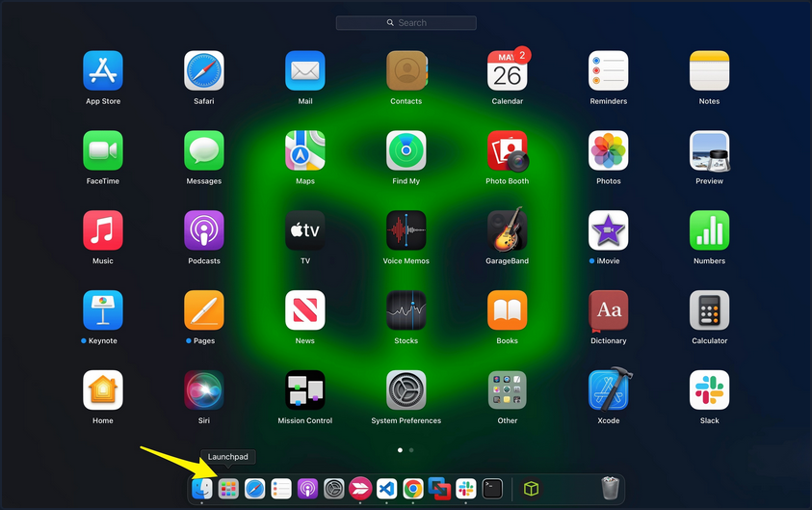
Task: Open the Photos app
Action: [x=609, y=150]
